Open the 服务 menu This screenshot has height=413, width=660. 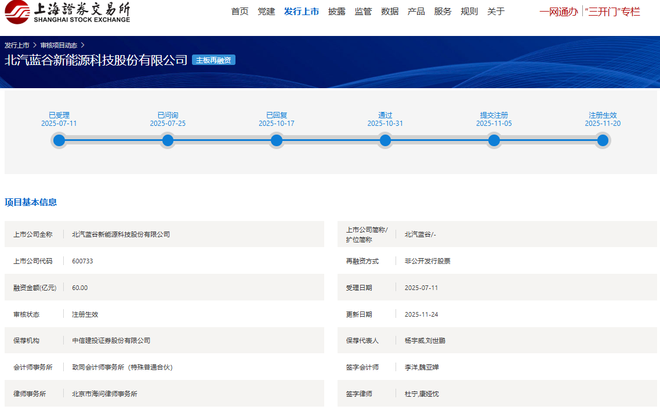(443, 12)
